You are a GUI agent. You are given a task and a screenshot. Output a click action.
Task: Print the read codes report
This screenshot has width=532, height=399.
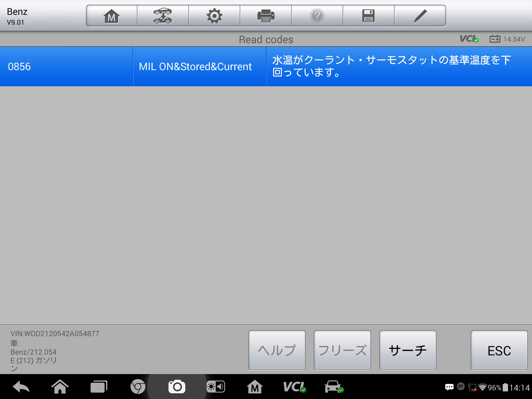coord(266,16)
